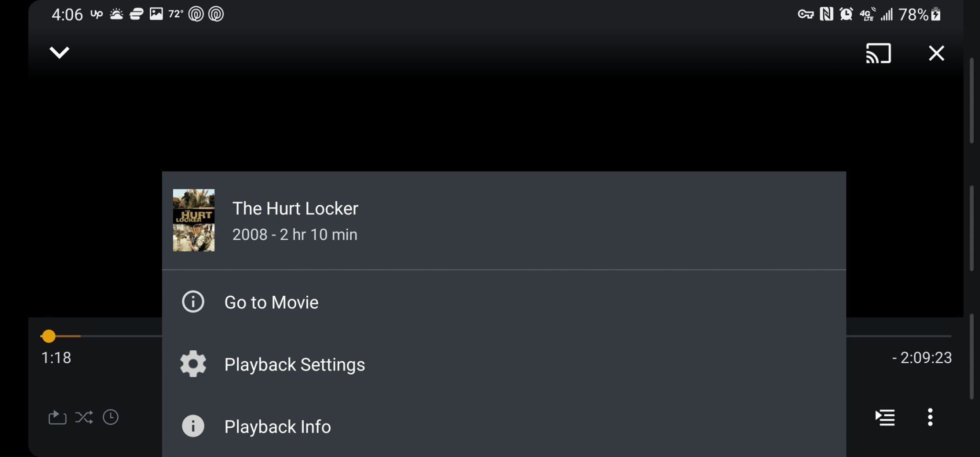Viewport: 980px width, 457px height.
Task: Select Go to Movie
Action: pos(271,302)
